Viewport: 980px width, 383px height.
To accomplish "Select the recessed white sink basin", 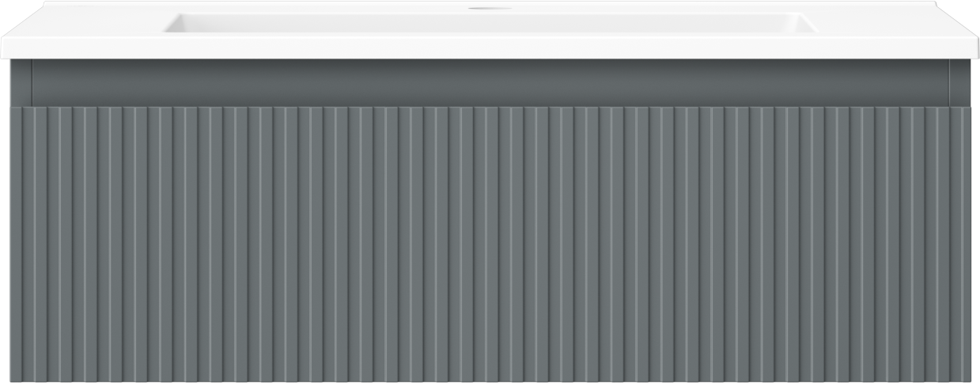I will [x=490, y=23].
